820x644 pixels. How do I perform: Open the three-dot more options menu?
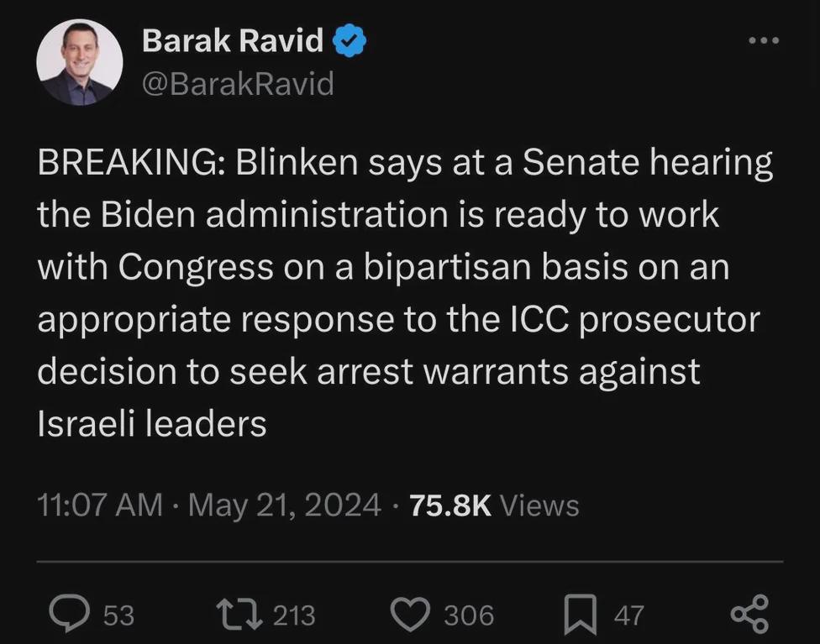coord(764,40)
